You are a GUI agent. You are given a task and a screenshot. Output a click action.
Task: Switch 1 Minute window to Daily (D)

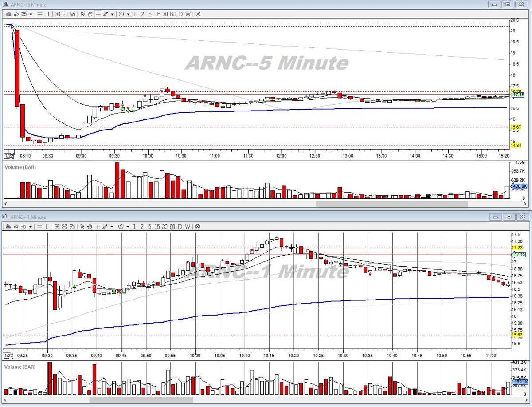coord(180,226)
